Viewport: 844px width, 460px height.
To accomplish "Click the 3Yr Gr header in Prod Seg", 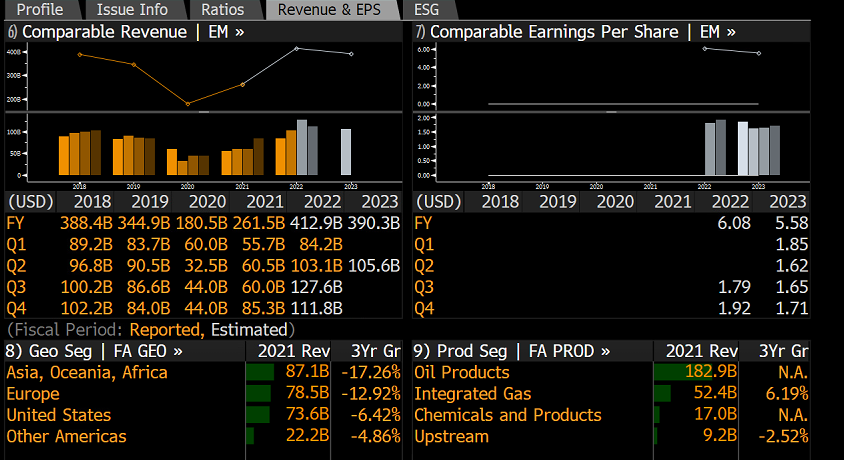I will [784, 351].
